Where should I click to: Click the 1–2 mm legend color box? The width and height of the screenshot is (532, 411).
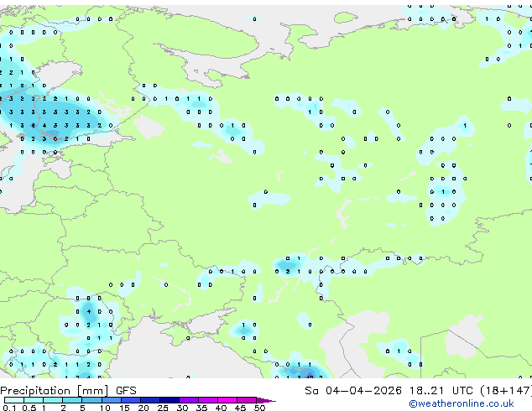pos(53,400)
